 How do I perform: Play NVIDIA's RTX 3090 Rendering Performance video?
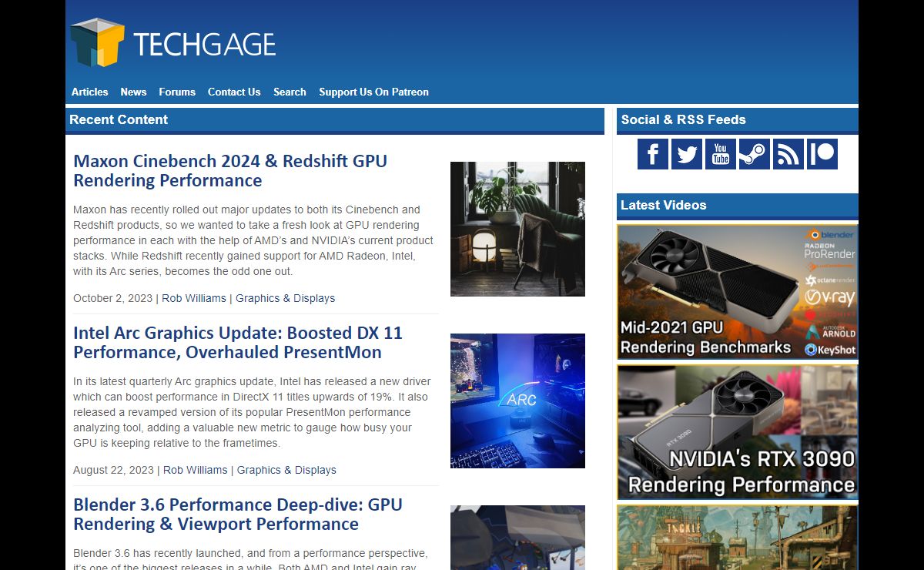738,432
